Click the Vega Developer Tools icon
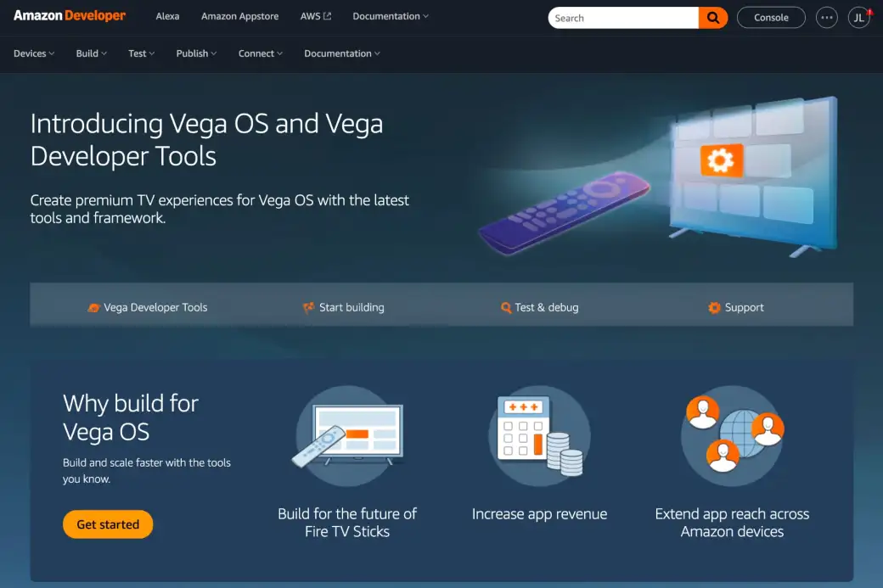 (93, 307)
